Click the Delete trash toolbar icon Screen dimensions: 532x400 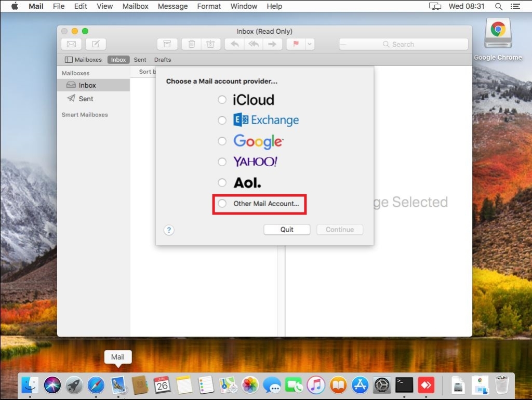[x=191, y=44]
